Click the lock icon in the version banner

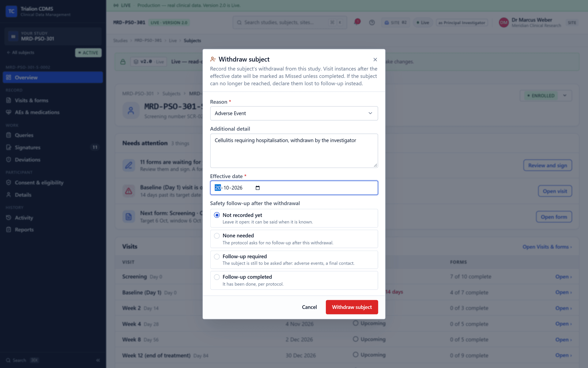123,62
